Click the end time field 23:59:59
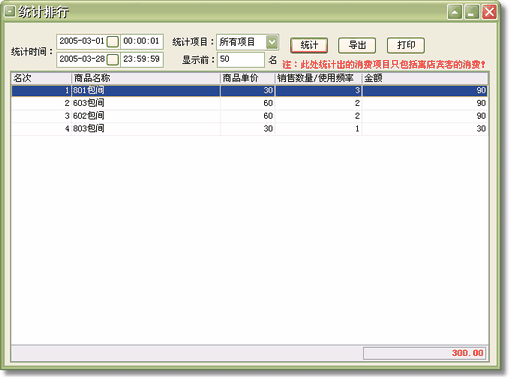Viewport: 510px width, 379px height. (x=142, y=59)
